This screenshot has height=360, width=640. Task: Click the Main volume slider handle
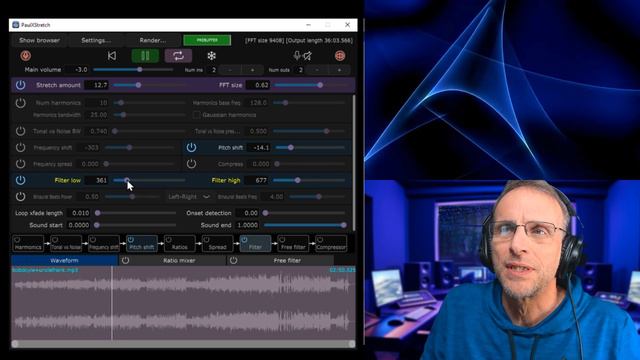pos(140,70)
